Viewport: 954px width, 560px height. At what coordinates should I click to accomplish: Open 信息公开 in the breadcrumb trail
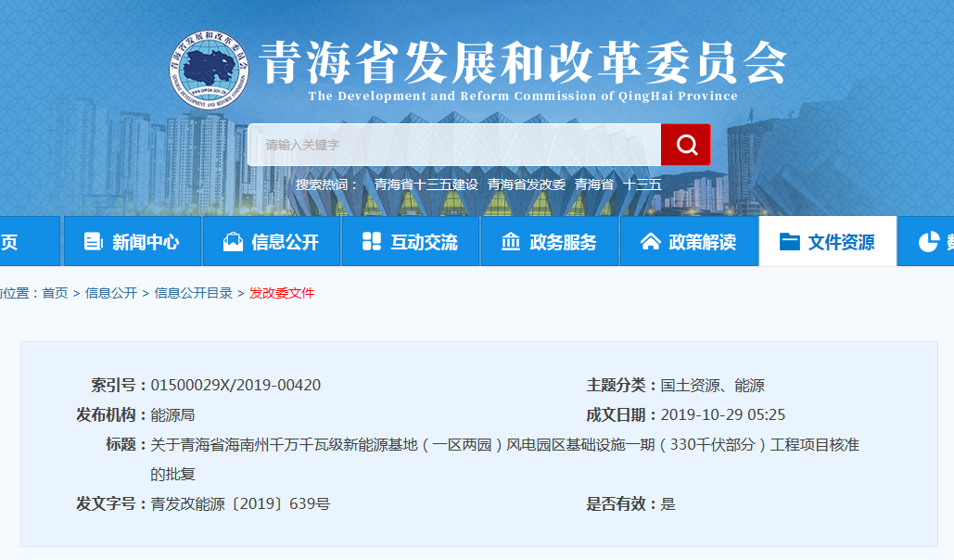(110, 293)
